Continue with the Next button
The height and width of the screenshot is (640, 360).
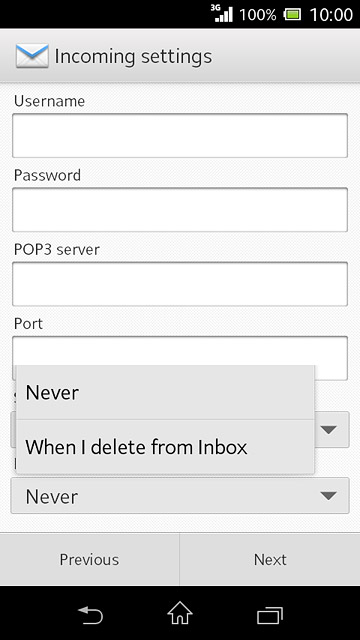pos(270,559)
